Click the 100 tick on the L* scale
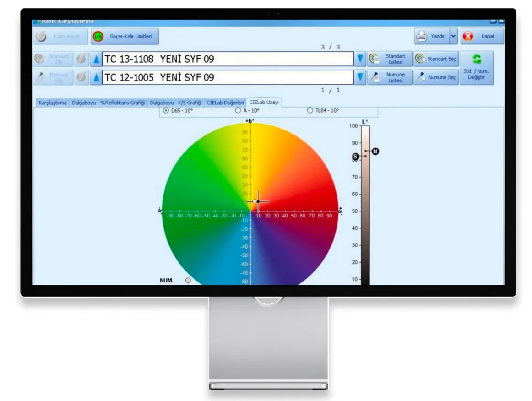532x401 pixels. click(x=353, y=126)
